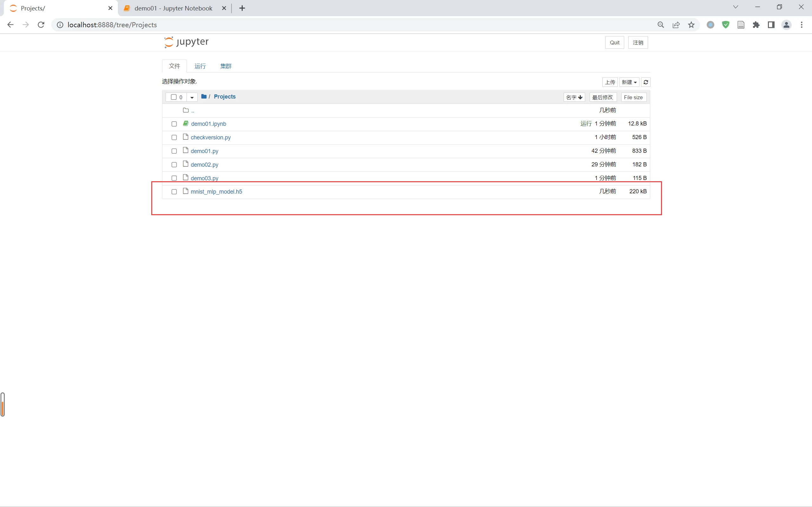The height and width of the screenshot is (507, 812).
Task: Sort files by 名字 column
Action: point(574,97)
